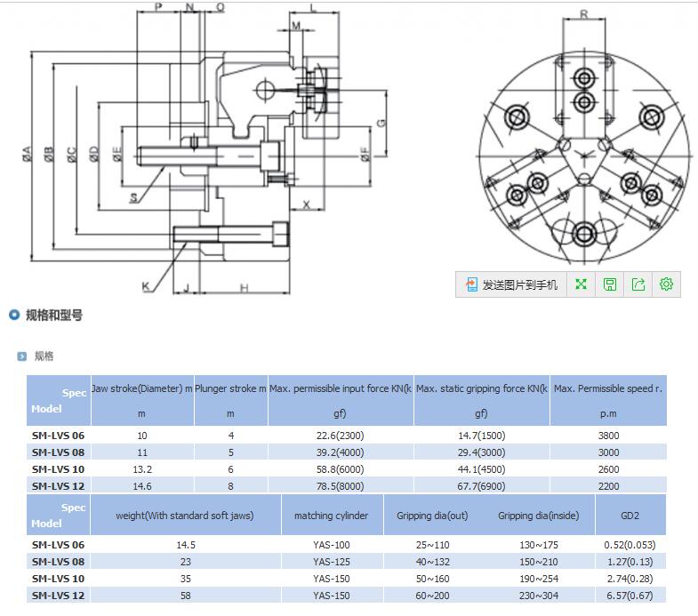698x616 pixels.
Task: Select SM-LVS 08 in the first table
Action: 58,452
